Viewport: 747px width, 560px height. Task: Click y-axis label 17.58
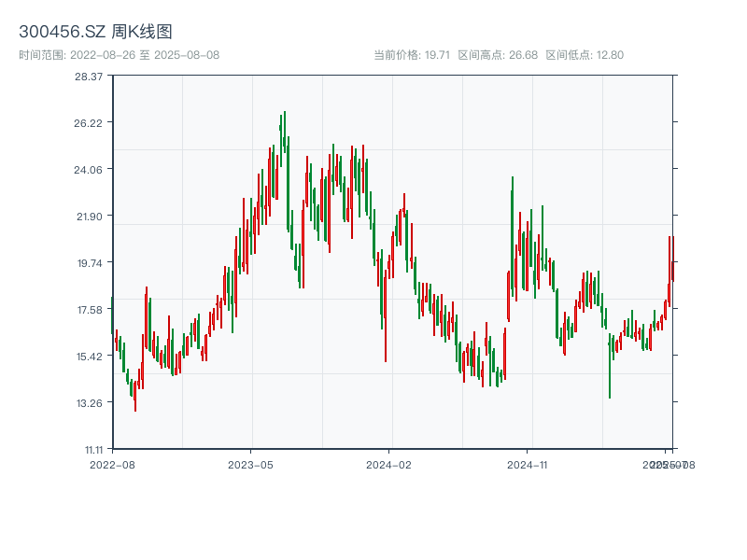[90, 310]
